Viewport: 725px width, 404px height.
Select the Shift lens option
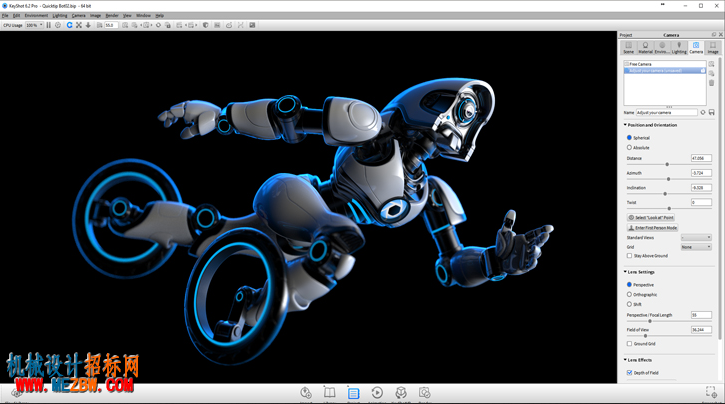(629, 304)
